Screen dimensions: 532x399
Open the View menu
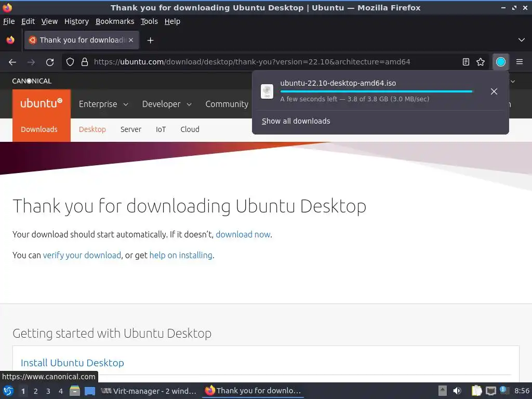coord(49,21)
